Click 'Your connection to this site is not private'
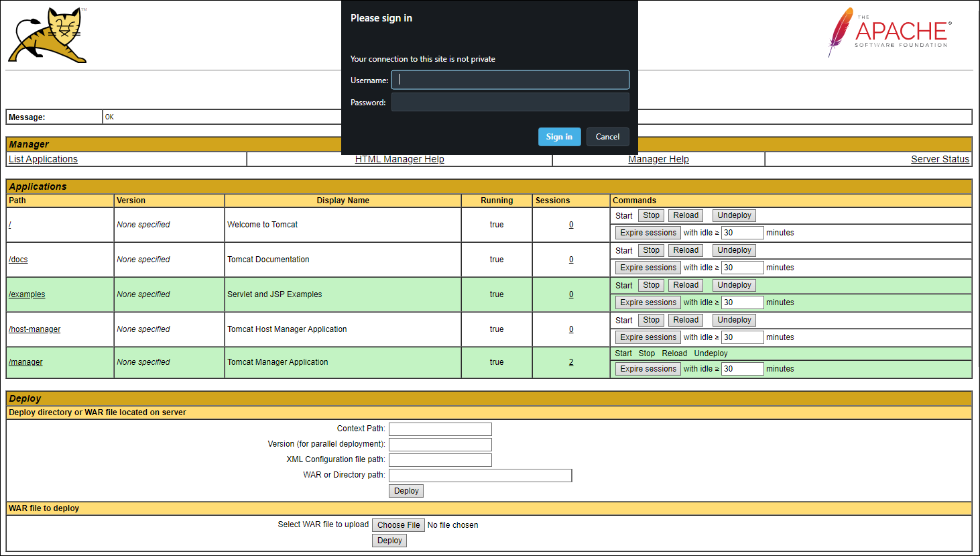Screen dimensions: 980x556 423,59
